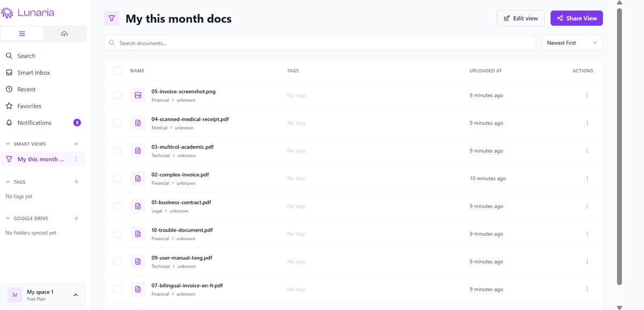This screenshot has width=644, height=310.
Task: Click the NAME column header
Action: [137, 71]
